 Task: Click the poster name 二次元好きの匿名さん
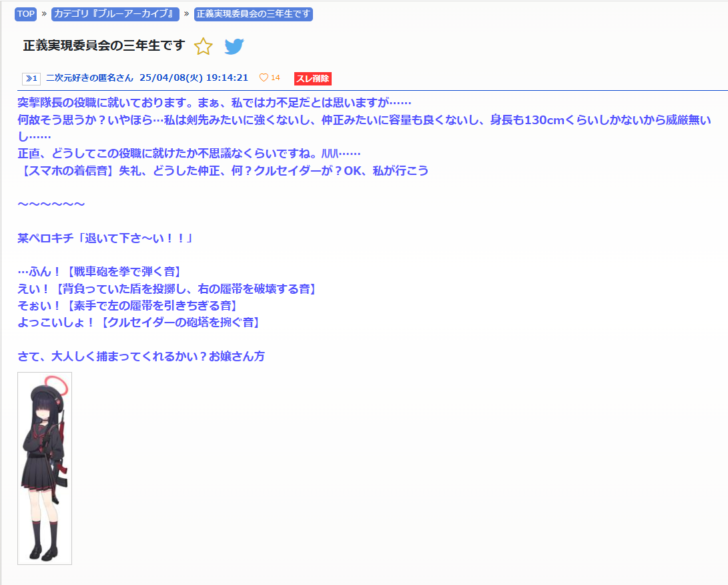pyautogui.click(x=89, y=77)
